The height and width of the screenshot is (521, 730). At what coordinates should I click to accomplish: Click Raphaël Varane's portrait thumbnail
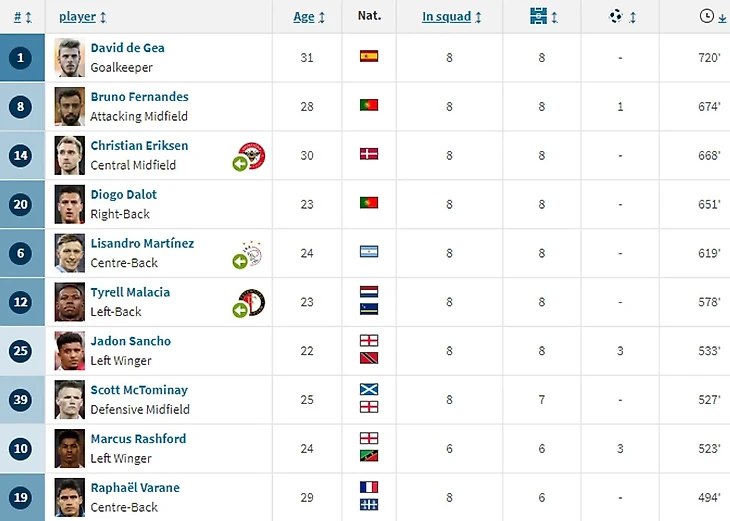tap(70, 497)
